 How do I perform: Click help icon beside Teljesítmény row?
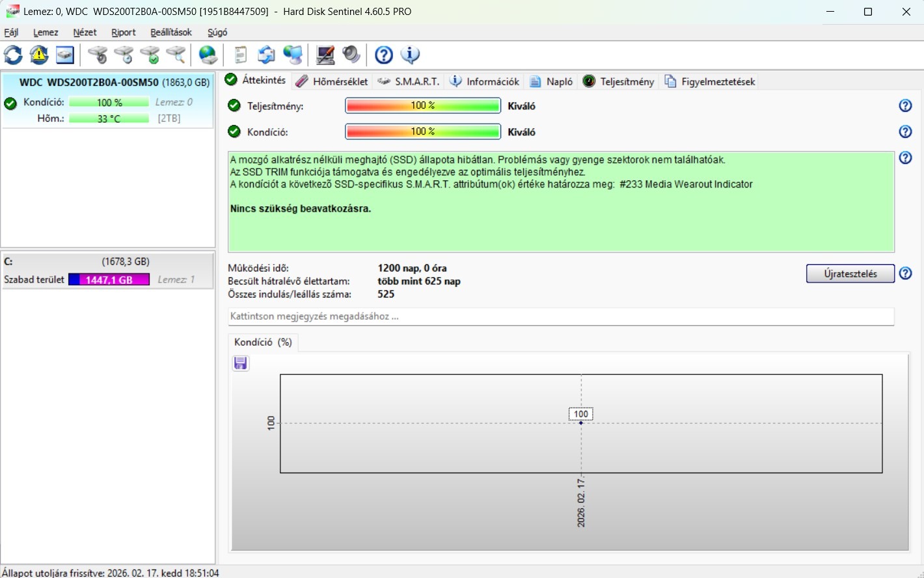(905, 105)
